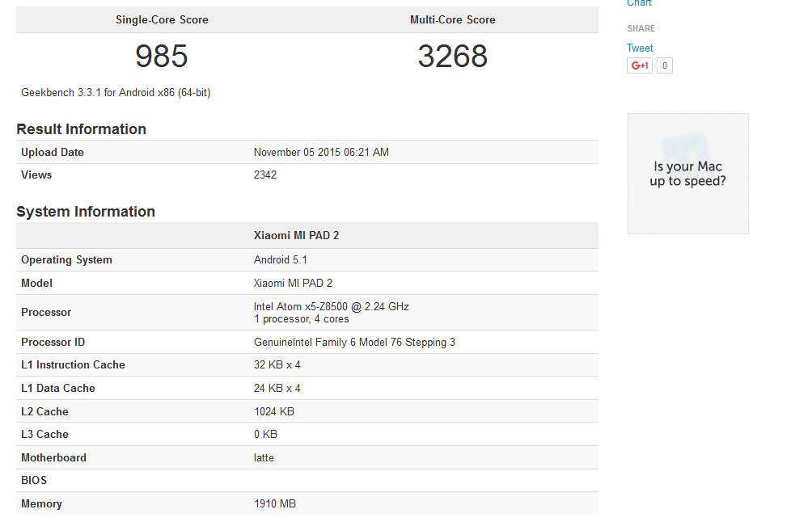Click the System Information heading
The height and width of the screenshot is (522, 812).
(x=86, y=212)
